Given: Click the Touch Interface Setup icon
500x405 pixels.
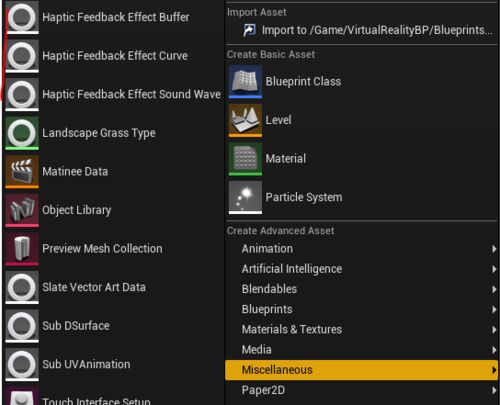Looking at the screenshot, I should pos(22,396).
